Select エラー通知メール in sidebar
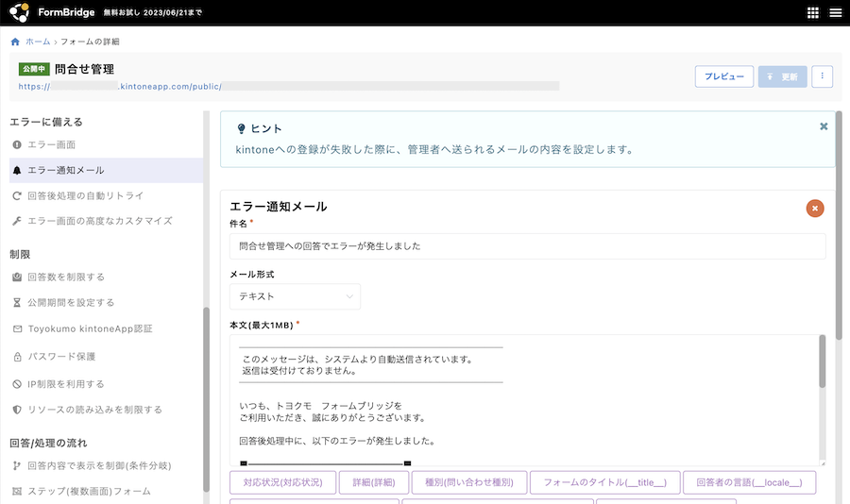 tap(106, 170)
